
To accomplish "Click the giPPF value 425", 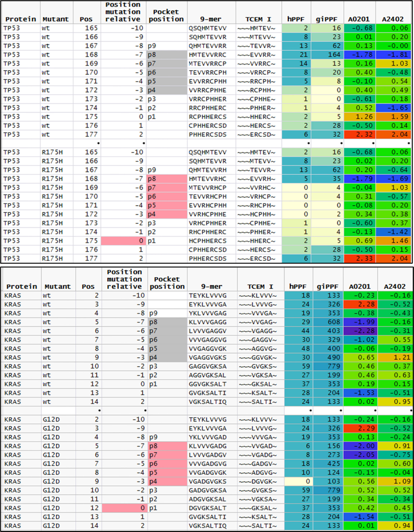I will click(x=328, y=464).
